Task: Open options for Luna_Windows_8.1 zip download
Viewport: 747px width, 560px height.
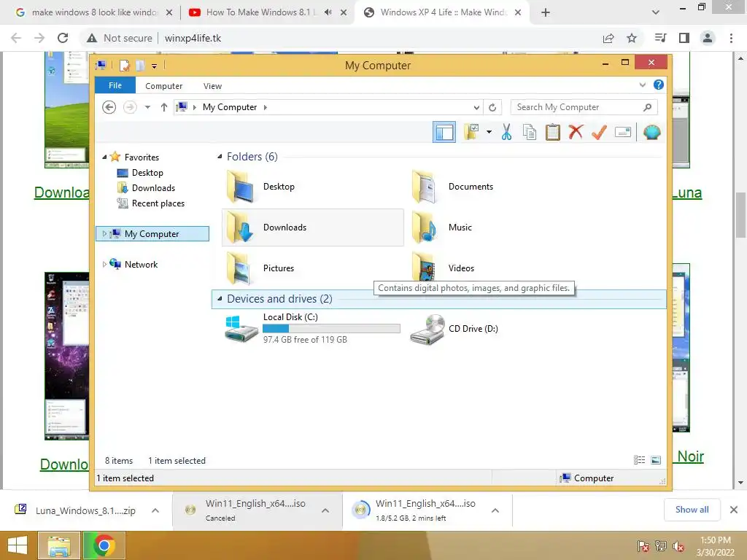Action: point(155,510)
